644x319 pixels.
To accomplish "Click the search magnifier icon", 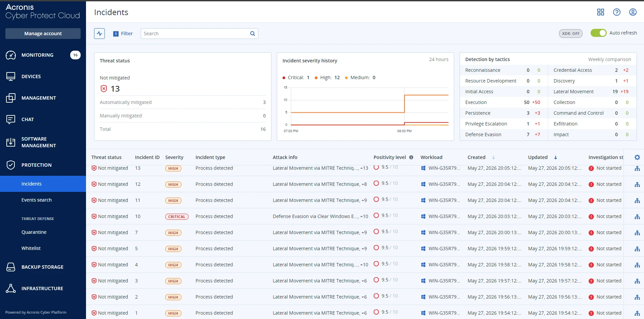I will click(253, 34).
